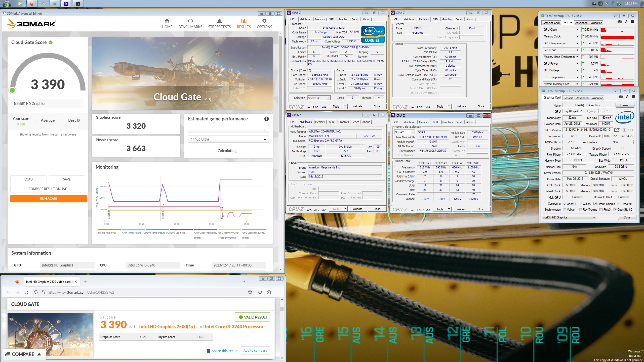Expand GPU Temperature sensor dropdown
The width and height of the screenshot is (644, 362).
(x=577, y=43)
